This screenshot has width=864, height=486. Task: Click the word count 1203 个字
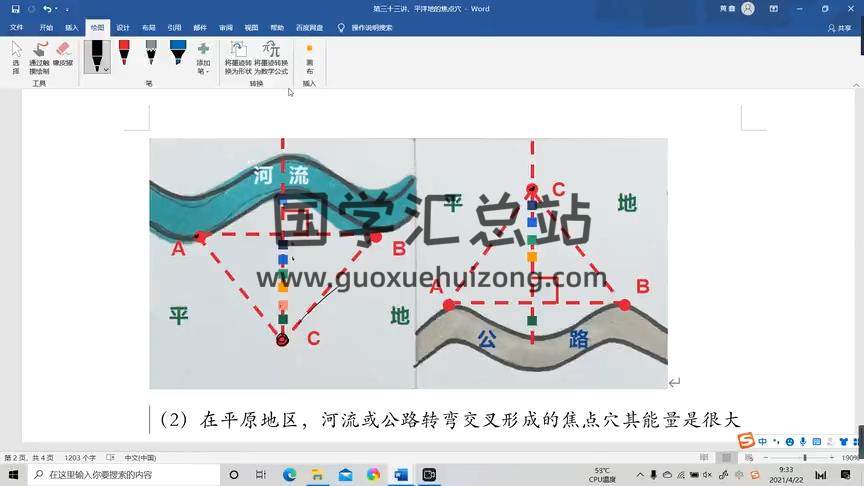tap(78, 458)
